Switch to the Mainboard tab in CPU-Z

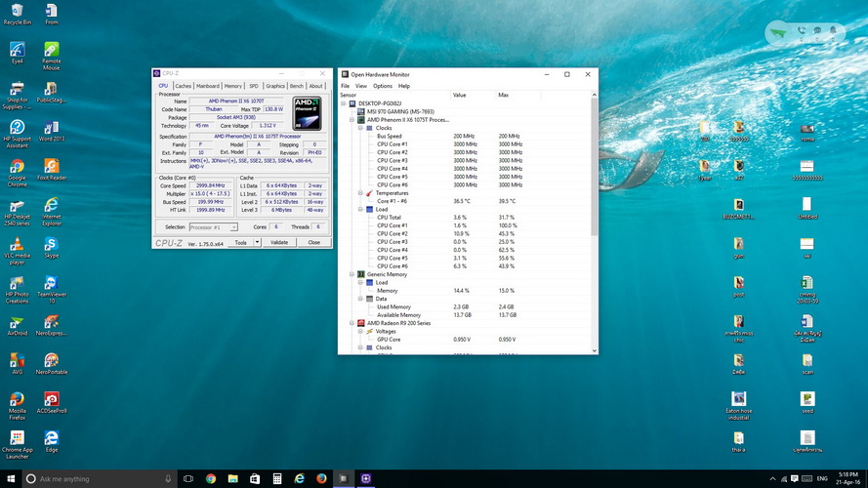coord(208,86)
